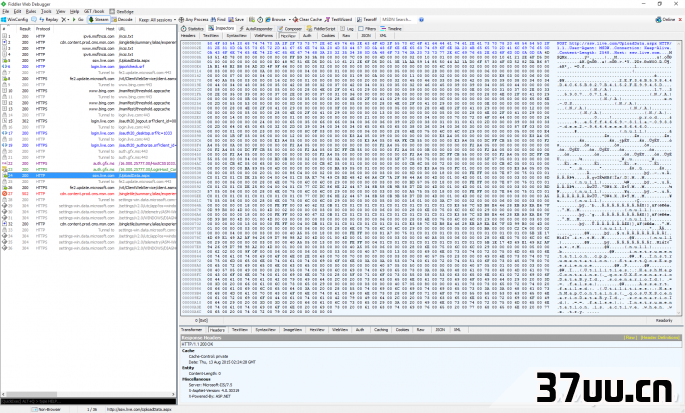
Task: Click the GeoEdge menu item
Action: point(121,11)
